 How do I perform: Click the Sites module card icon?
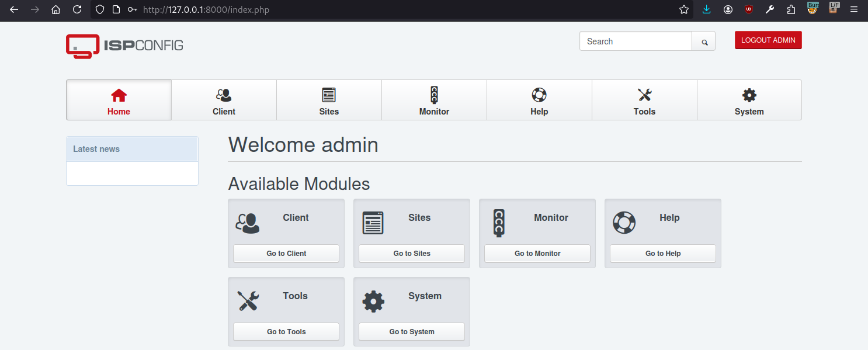(373, 223)
